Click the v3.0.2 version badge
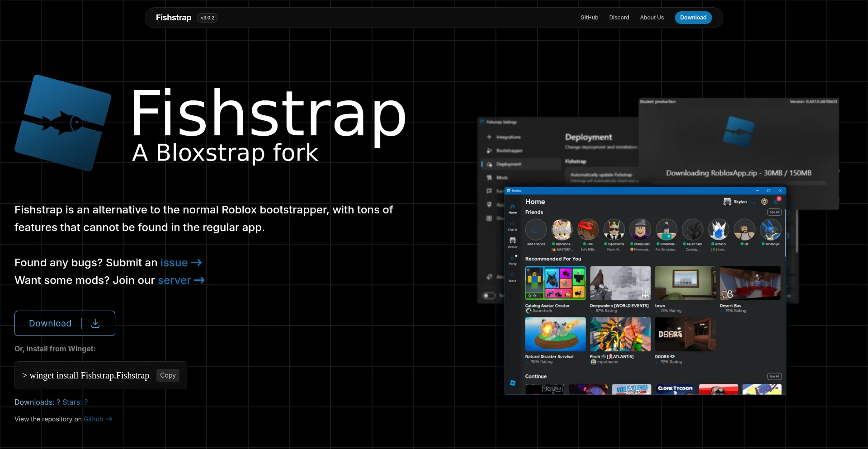The image size is (868, 449). (x=208, y=18)
